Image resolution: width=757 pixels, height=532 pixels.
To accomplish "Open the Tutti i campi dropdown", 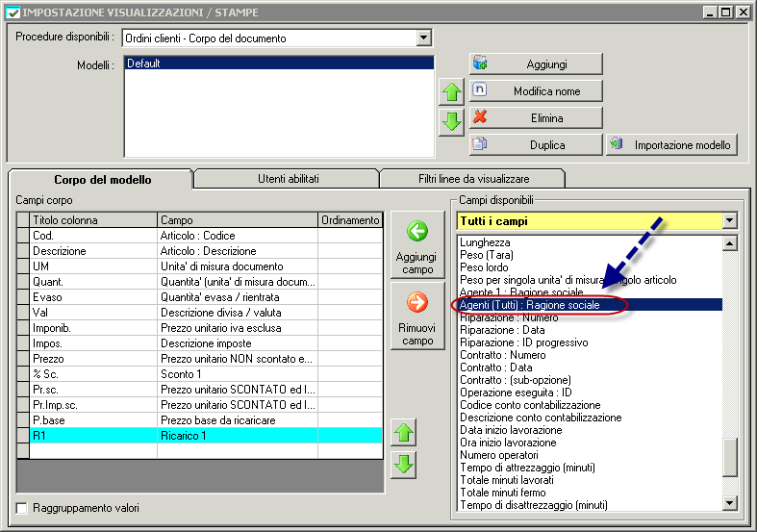I will (x=729, y=221).
